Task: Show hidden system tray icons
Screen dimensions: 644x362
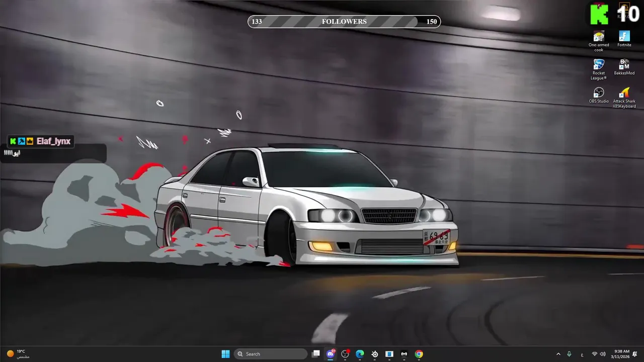Action: [x=558, y=354]
